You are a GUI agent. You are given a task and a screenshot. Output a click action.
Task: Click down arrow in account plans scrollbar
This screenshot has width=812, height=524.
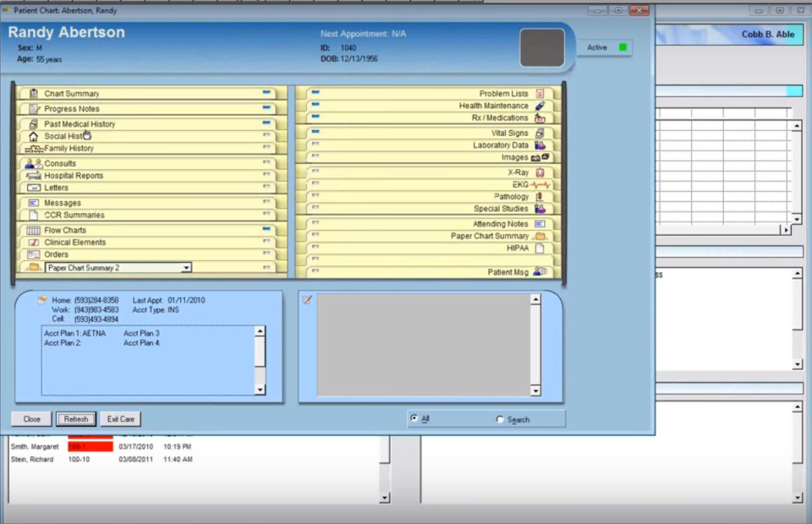(x=260, y=390)
